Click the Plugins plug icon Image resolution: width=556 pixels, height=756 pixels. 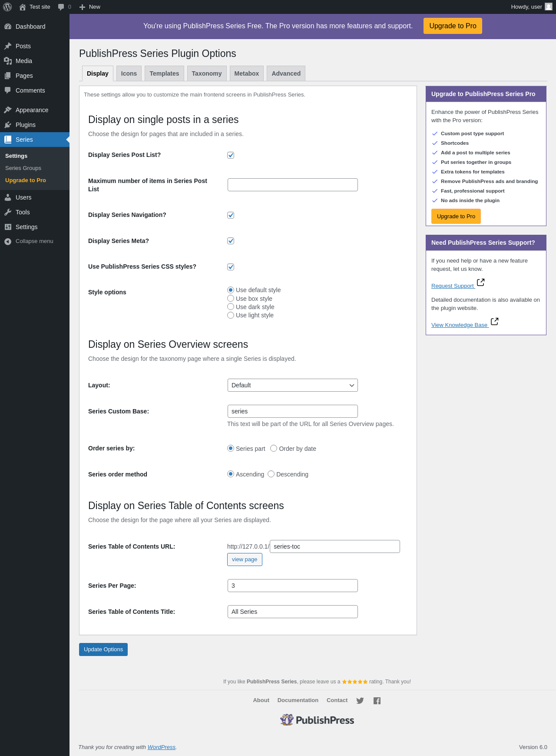point(8,125)
